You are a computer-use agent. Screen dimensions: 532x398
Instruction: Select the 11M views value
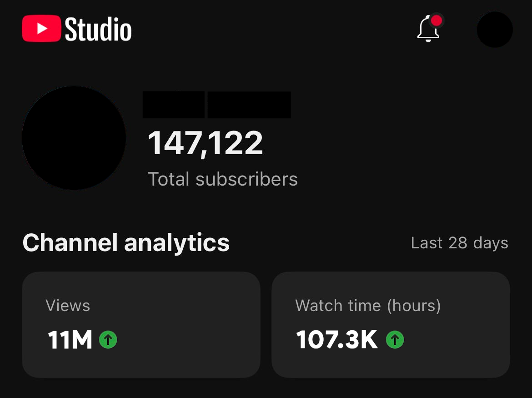70,339
